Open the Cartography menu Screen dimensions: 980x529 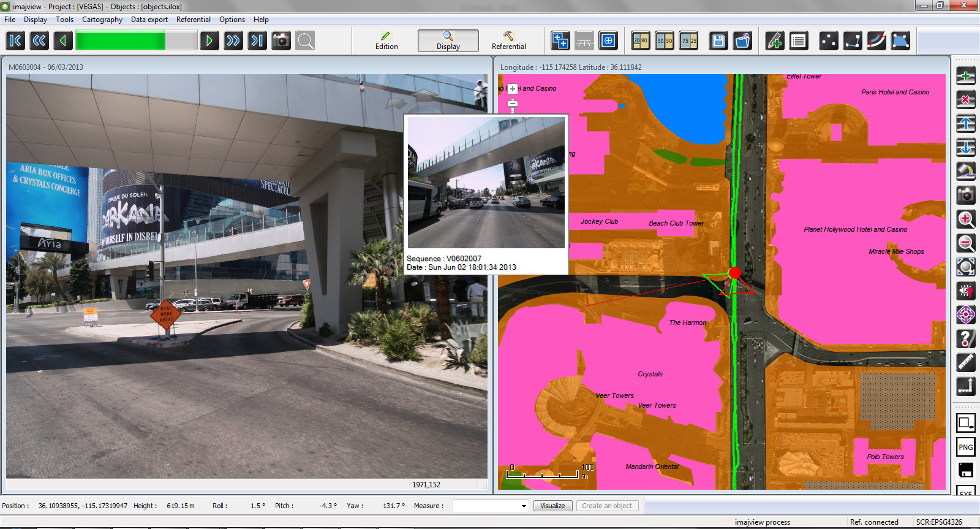coord(102,20)
